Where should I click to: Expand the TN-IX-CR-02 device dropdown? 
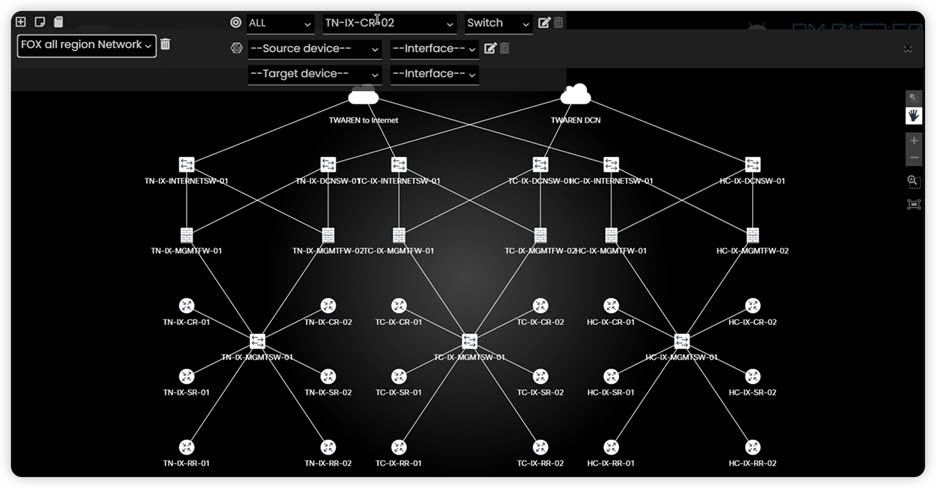389,23
